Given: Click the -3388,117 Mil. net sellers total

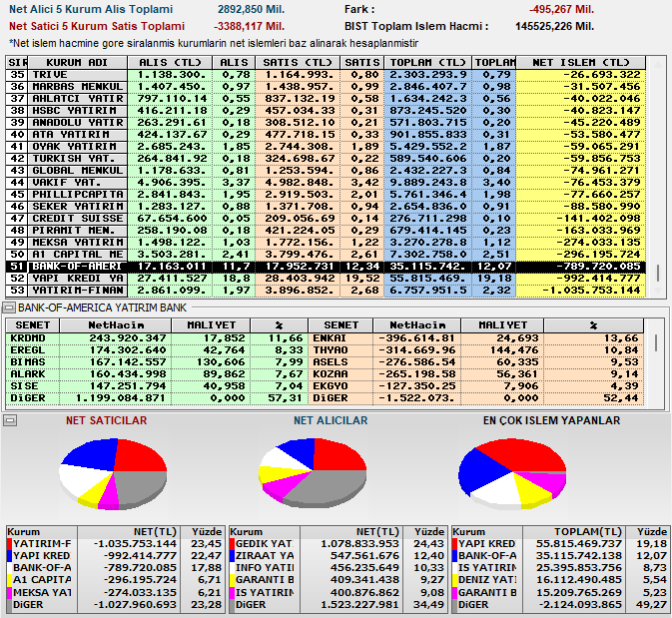Looking at the screenshot, I should [x=250, y=27].
